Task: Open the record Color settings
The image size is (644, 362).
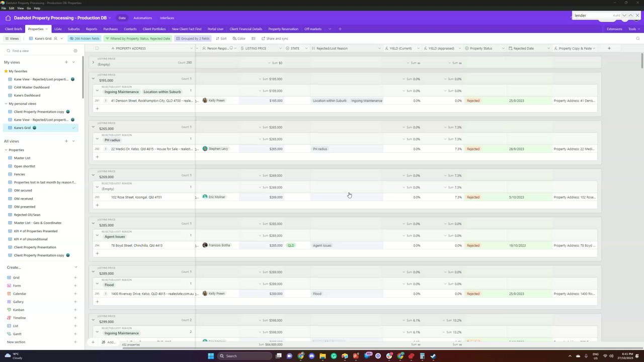Action: click(239, 39)
